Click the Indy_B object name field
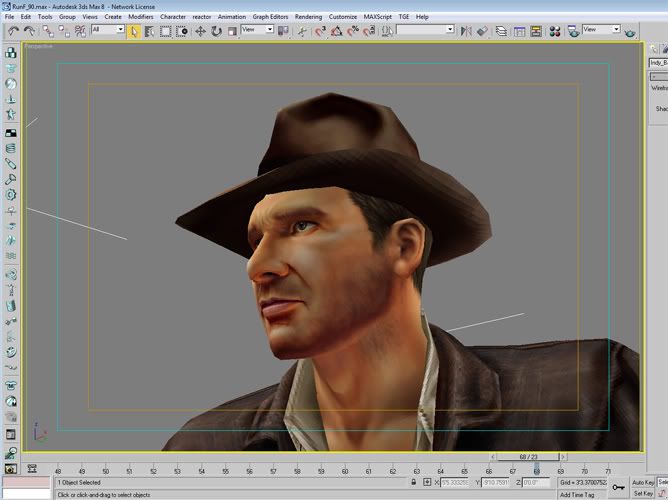This screenshot has width=668, height=500. (x=658, y=63)
